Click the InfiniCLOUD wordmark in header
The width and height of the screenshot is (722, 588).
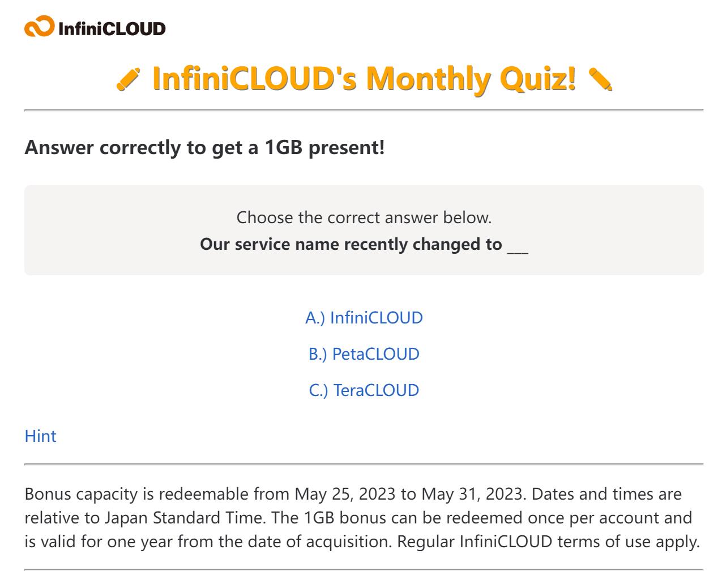click(x=112, y=28)
